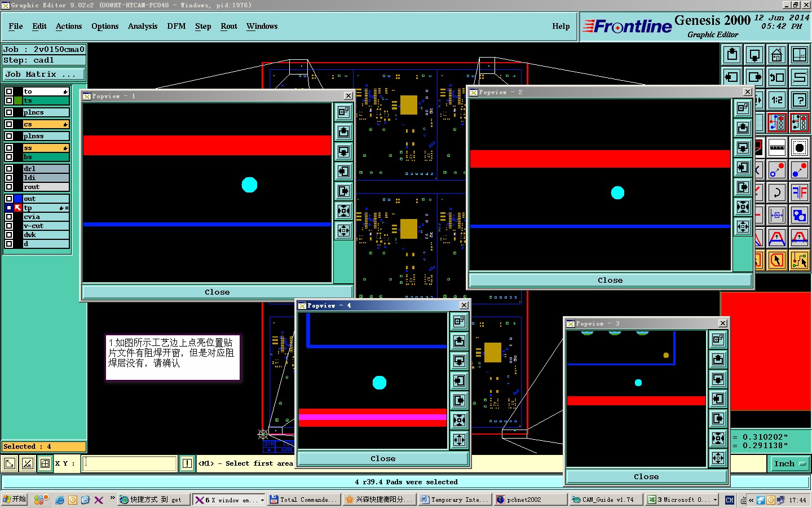Open the Actions menu

pyautogui.click(x=69, y=26)
